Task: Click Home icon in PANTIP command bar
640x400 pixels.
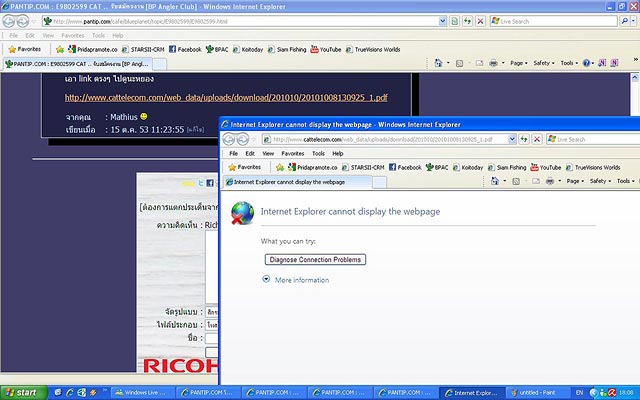Action: point(438,63)
